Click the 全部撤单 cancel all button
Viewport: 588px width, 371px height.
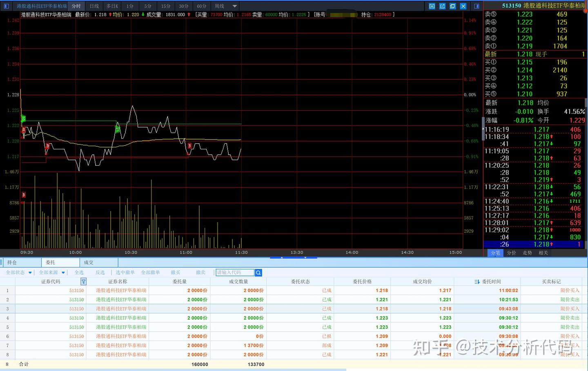(x=150, y=273)
